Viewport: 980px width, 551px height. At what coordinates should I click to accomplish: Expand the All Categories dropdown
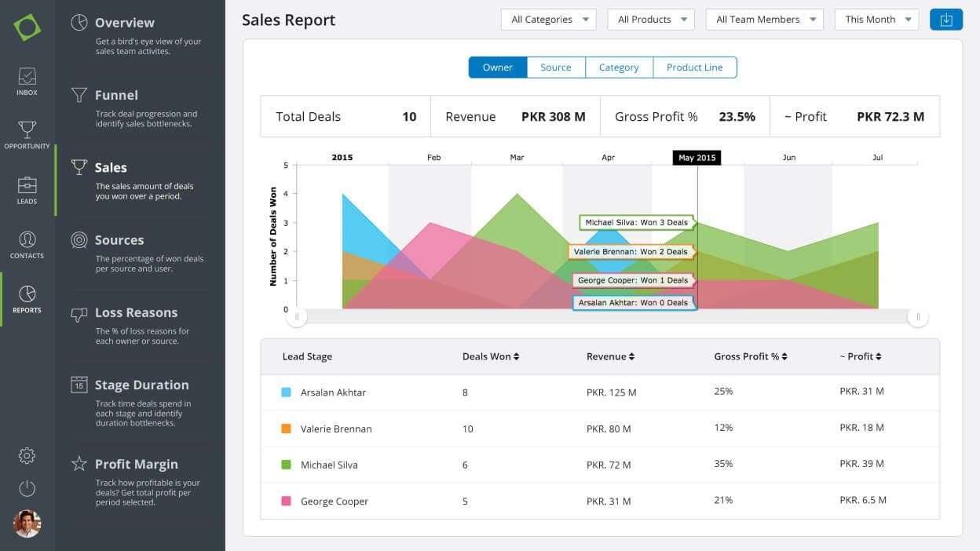tap(548, 20)
